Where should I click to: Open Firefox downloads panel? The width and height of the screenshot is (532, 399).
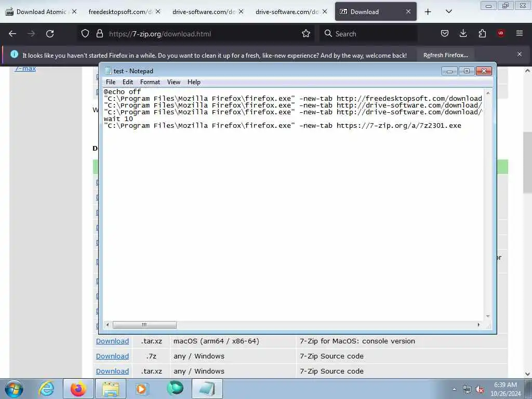pos(463,34)
